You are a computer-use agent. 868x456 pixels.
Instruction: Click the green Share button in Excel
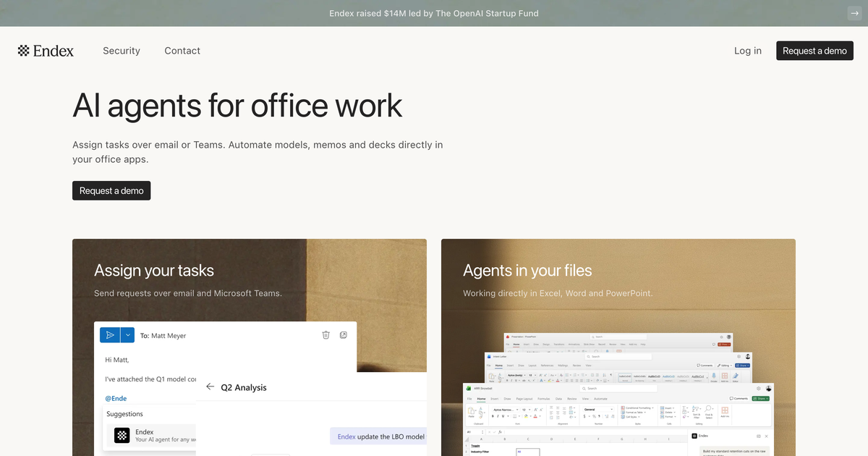pyautogui.click(x=761, y=398)
